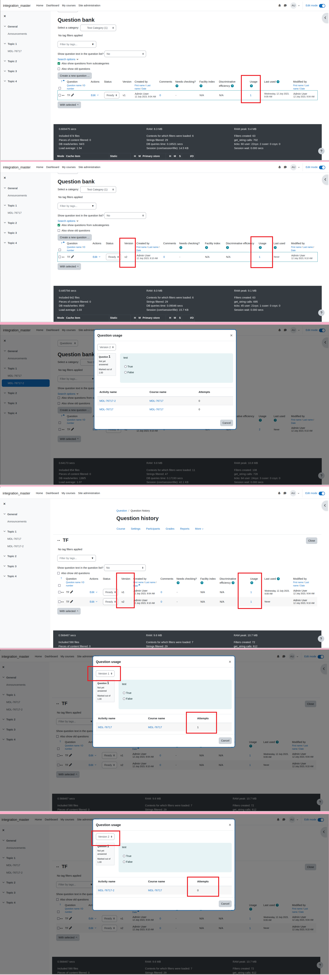
Task: Uncheck subcategories checkbox in topmost Question bank
Action: tap(59, 63)
